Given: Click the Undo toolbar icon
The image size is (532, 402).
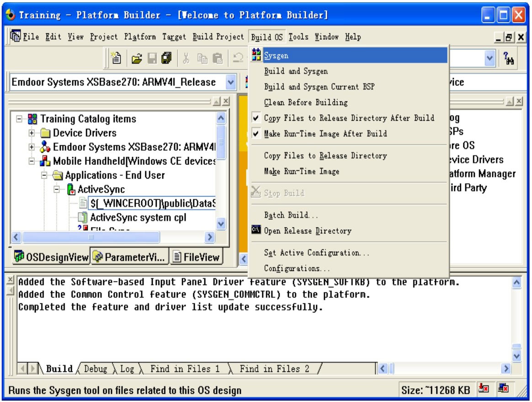Looking at the screenshot, I should tap(238, 58).
